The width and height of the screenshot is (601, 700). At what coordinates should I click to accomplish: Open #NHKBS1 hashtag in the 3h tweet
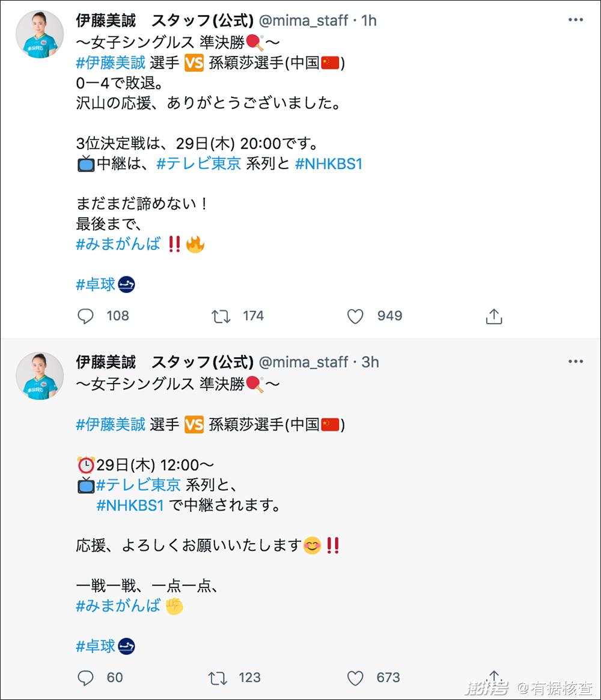tap(130, 505)
